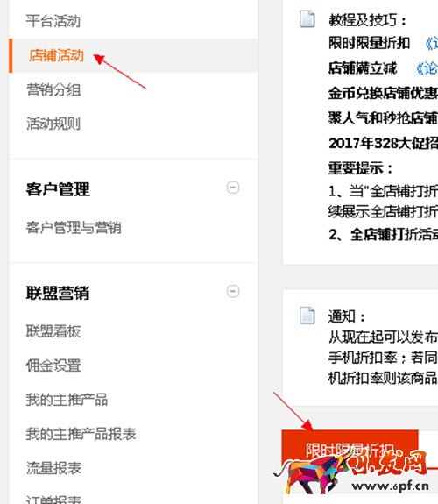The height and width of the screenshot is (504, 438).
Task: Select 店铺活动 menu item
Action: click(x=56, y=55)
